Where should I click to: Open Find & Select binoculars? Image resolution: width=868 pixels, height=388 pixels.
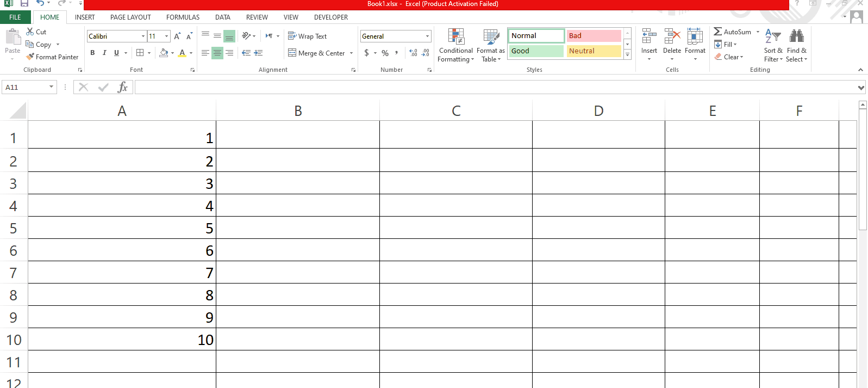pyautogui.click(x=796, y=46)
